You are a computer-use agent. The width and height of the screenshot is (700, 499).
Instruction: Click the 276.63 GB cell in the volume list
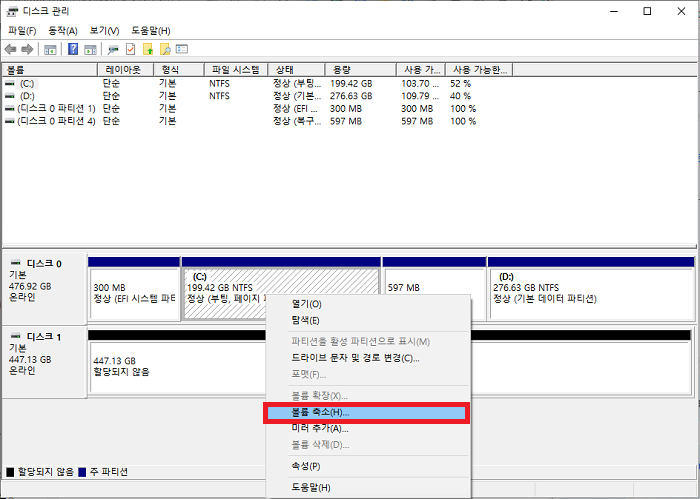coord(351,96)
